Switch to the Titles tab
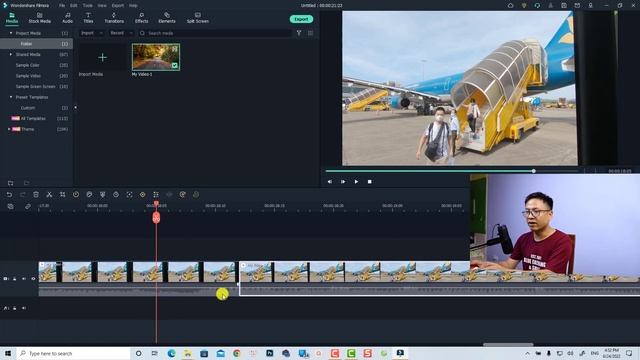 point(88,18)
